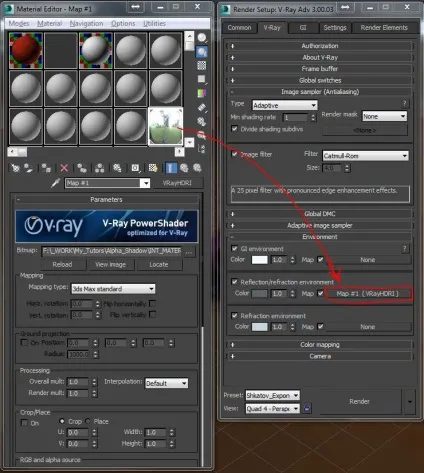Toggle Reflection/refraction environment checkbox
424x473 pixels.
235,282
